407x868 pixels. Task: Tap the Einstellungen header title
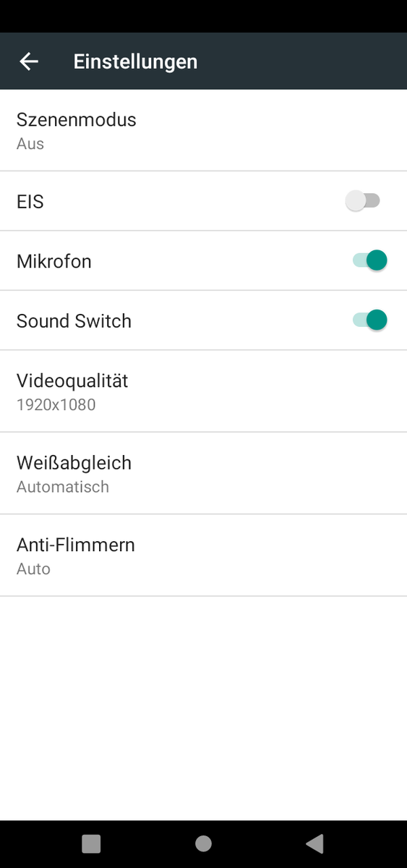[x=135, y=61]
